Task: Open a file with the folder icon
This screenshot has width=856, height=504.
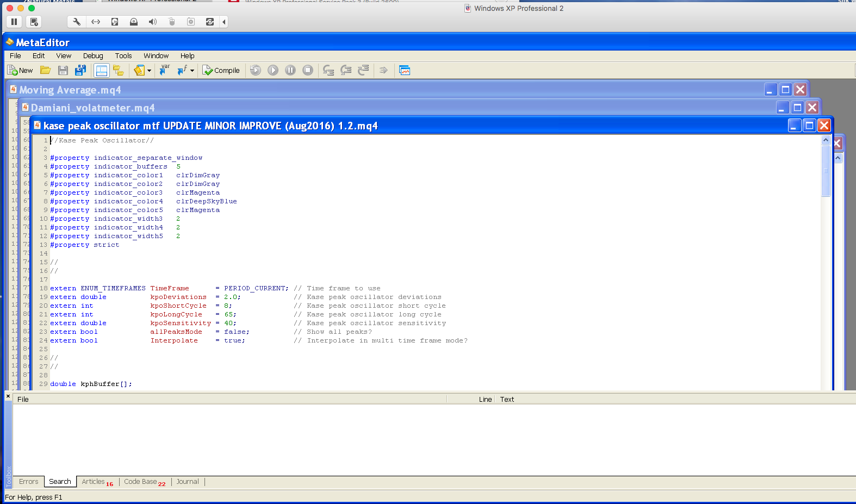Action: 46,70
